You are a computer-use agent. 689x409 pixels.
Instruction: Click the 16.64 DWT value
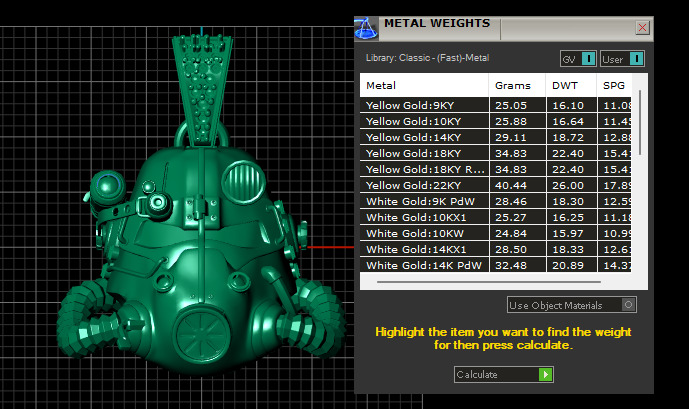click(568, 121)
